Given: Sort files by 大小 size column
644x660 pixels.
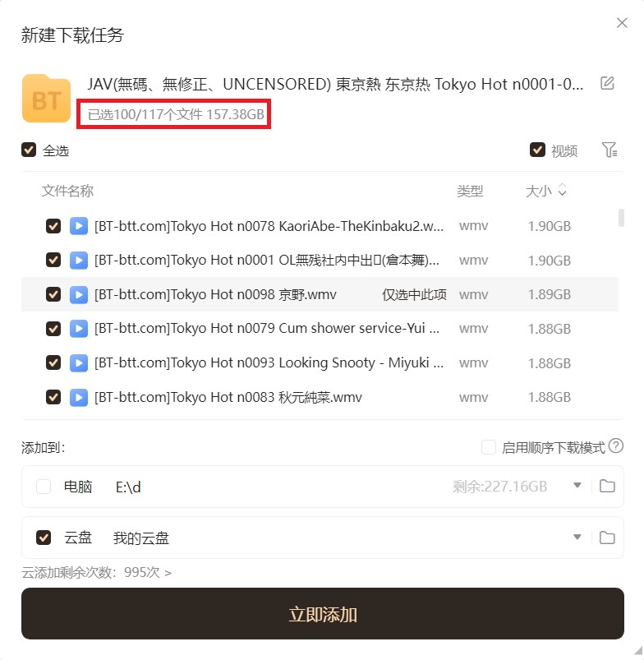Looking at the screenshot, I should [x=545, y=191].
